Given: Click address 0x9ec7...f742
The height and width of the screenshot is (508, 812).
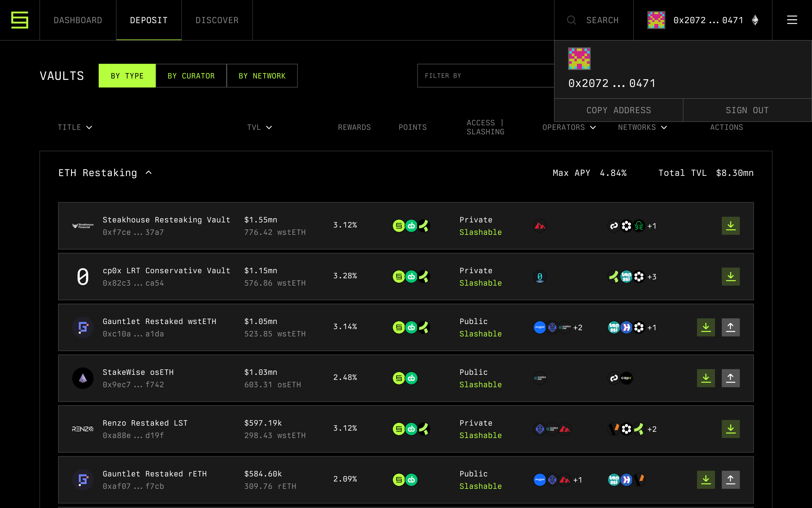Looking at the screenshot, I should click(x=133, y=385).
